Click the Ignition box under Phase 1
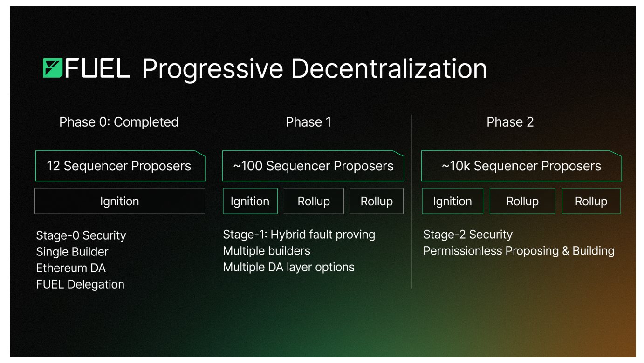644x363 pixels. click(x=250, y=201)
